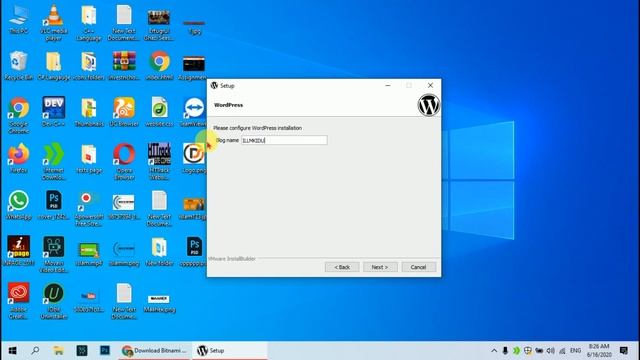
Task: Open the Windows Start menu
Action: pos(13,351)
